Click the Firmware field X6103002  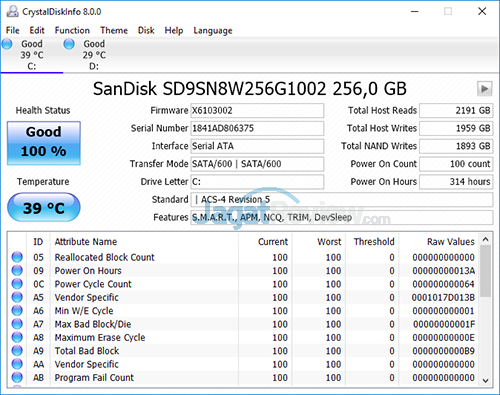coord(257,110)
